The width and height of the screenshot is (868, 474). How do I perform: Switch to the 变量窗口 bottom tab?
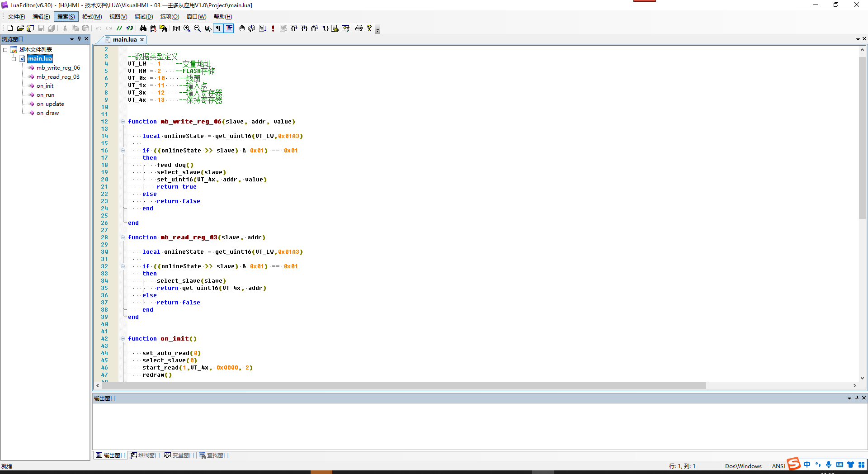(179, 455)
